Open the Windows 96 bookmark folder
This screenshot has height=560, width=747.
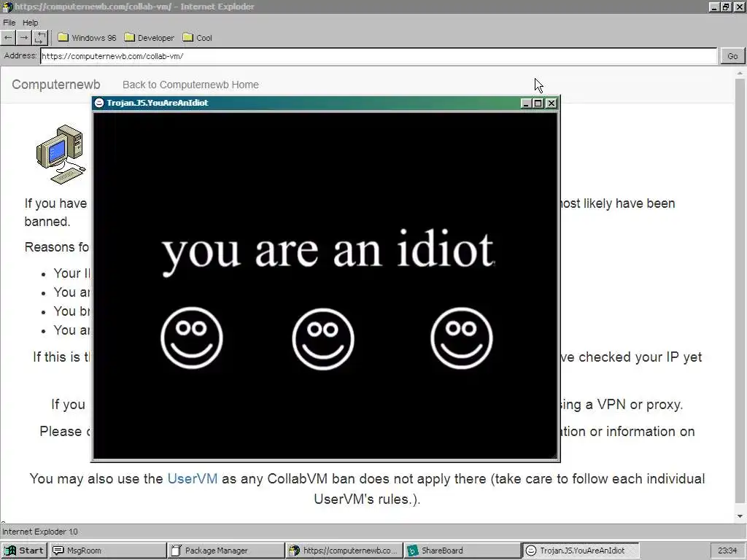(88, 38)
